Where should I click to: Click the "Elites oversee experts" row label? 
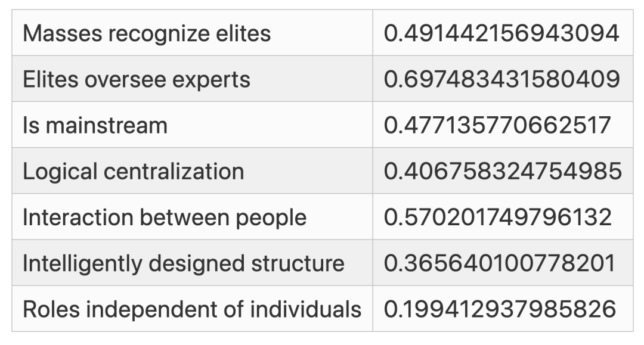tap(137, 79)
